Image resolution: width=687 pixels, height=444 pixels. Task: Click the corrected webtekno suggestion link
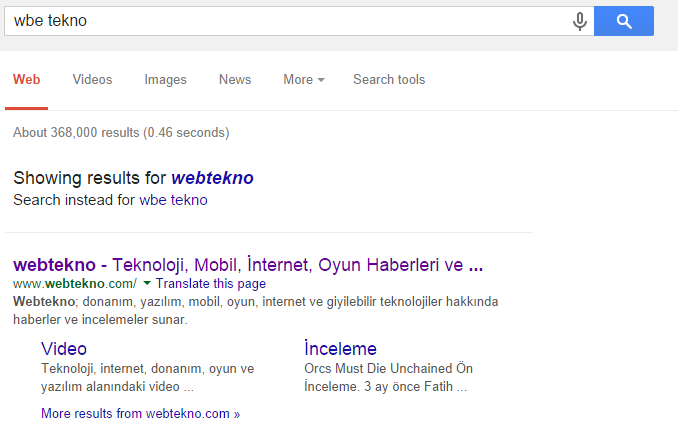coord(212,178)
